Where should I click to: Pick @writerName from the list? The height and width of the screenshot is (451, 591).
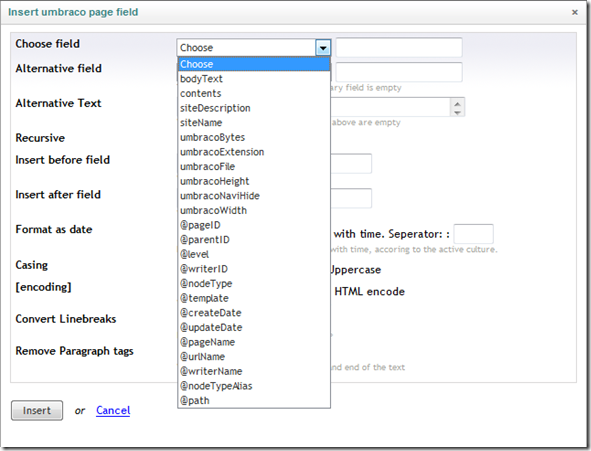pyautogui.click(x=254, y=372)
